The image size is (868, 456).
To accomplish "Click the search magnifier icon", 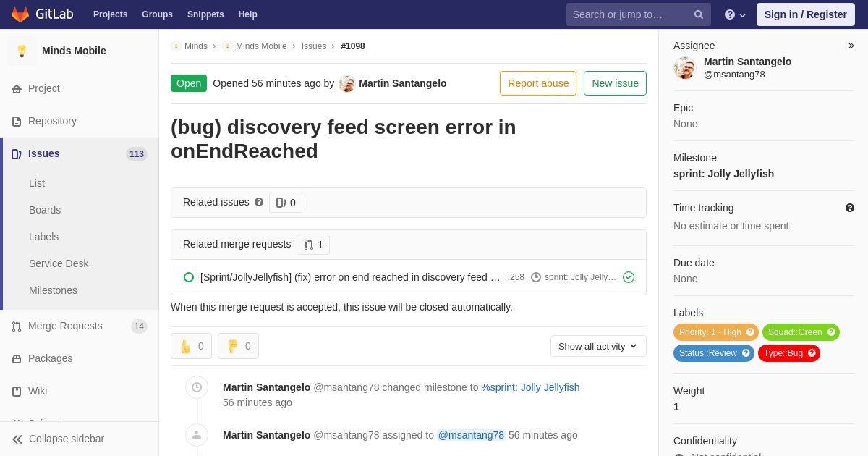I will click(699, 14).
